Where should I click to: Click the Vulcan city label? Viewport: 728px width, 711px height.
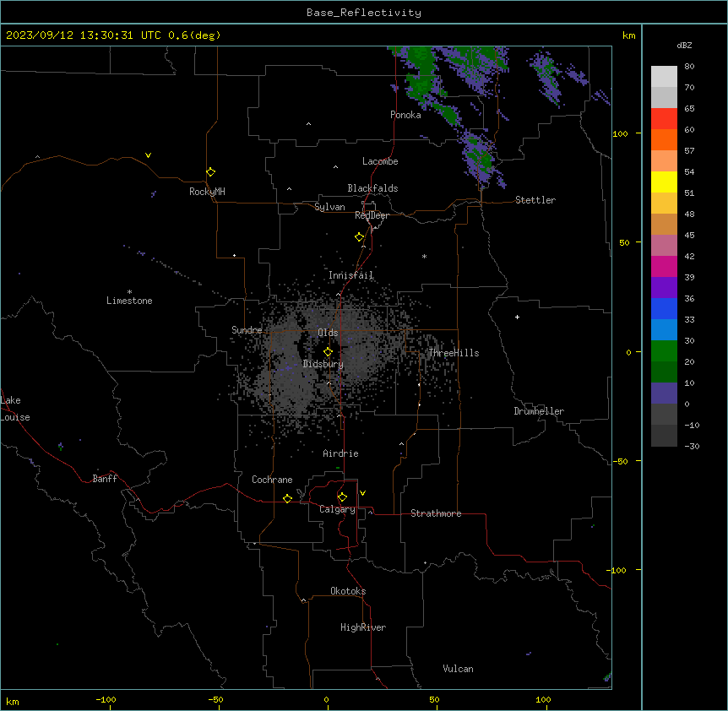[x=459, y=669]
